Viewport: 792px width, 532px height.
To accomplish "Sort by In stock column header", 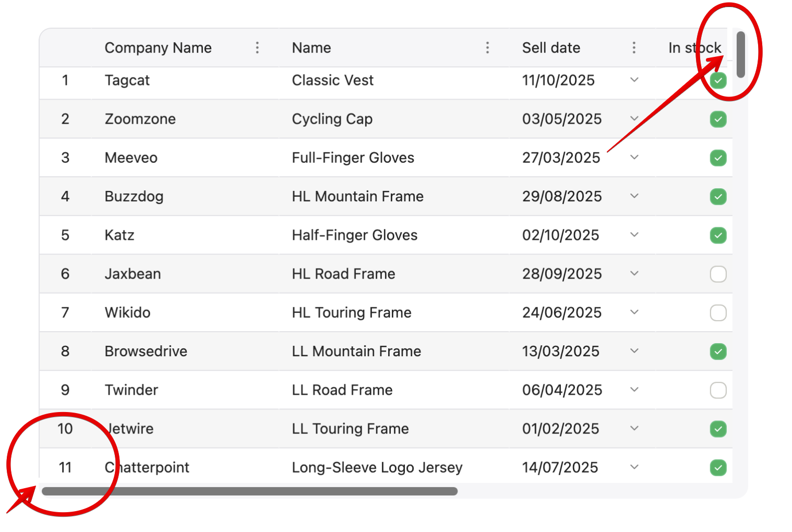I will [x=694, y=48].
